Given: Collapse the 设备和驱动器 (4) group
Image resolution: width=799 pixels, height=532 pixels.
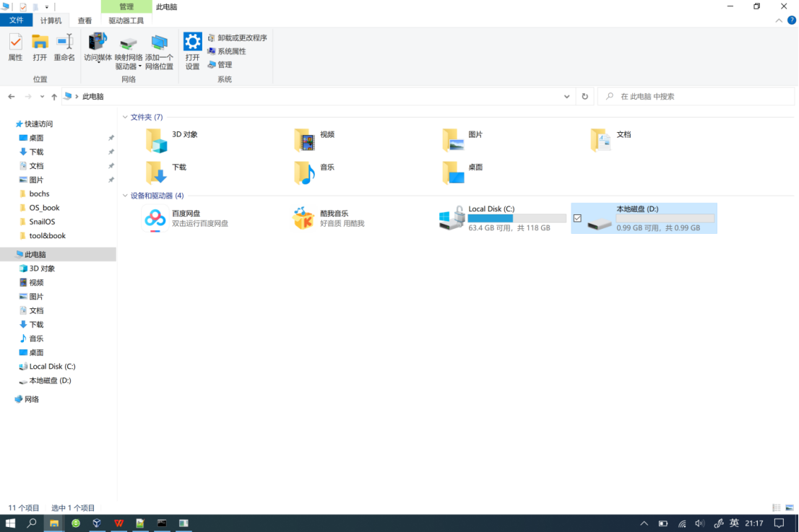Looking at the screenshot, I should (x=126, y=196).
